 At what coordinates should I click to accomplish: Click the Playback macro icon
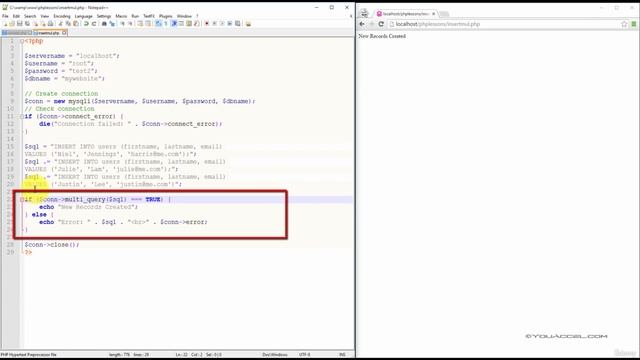click(x=222, y=24)
